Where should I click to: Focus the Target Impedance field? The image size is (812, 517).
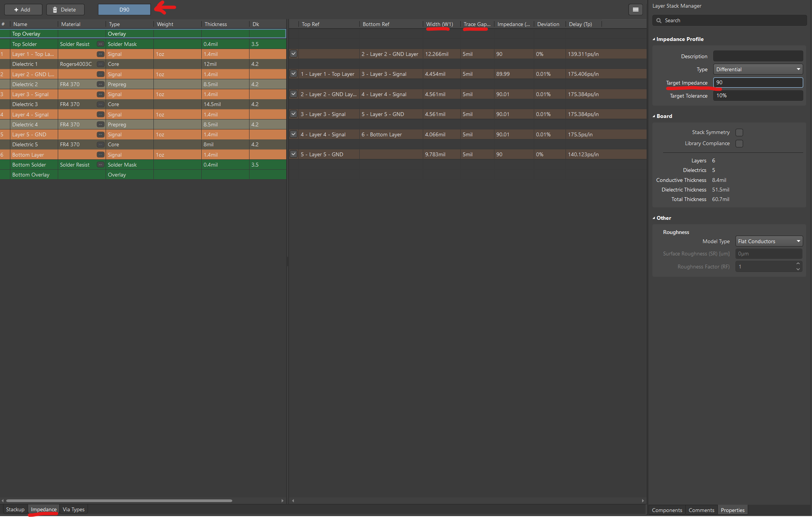[758, 82]
